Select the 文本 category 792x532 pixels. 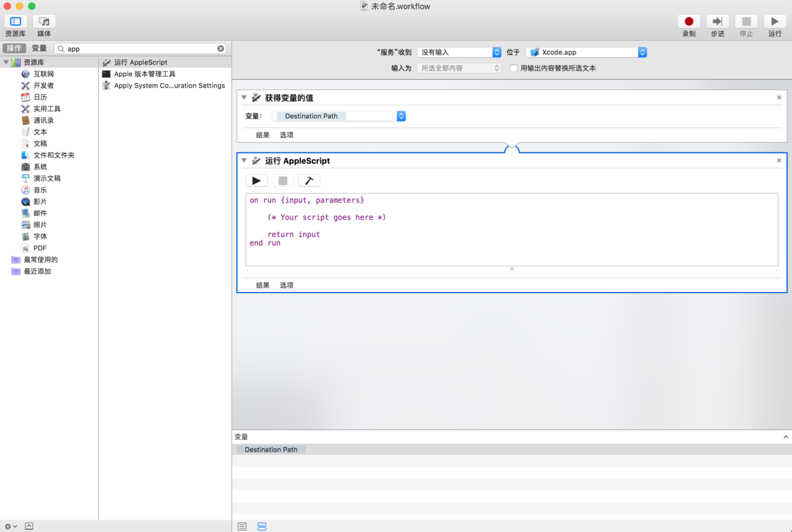click(x=40, y=132)
